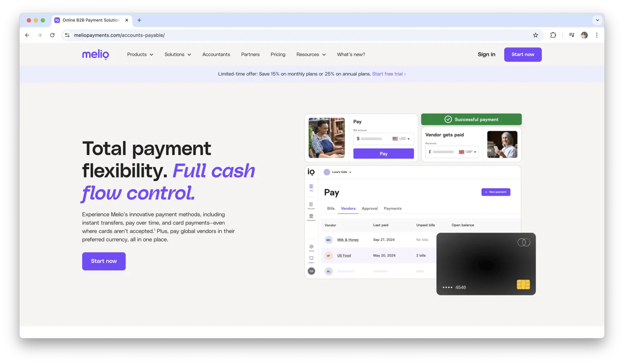Close the Online B2B Payment Solution tab
This screenshot has height=364, width=624.
(x=127, y=20)
